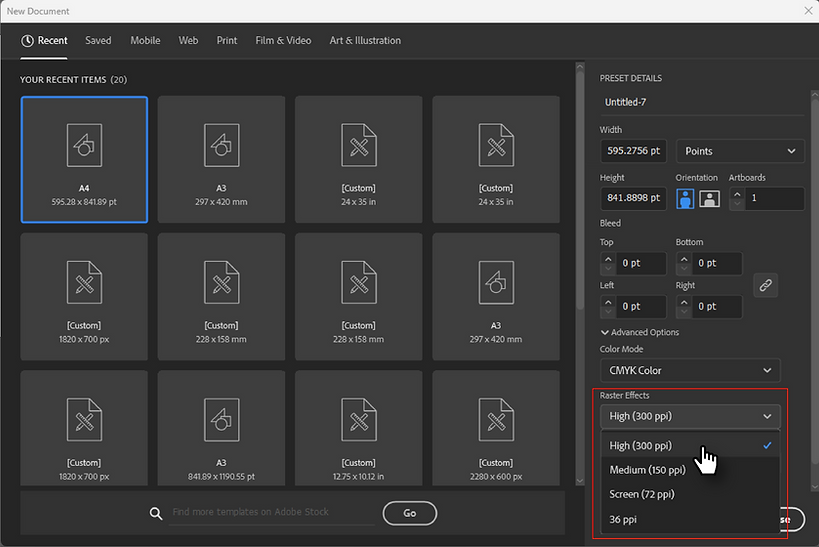Increase the Artboards count
819x547 pixels.
click(737, 194)
